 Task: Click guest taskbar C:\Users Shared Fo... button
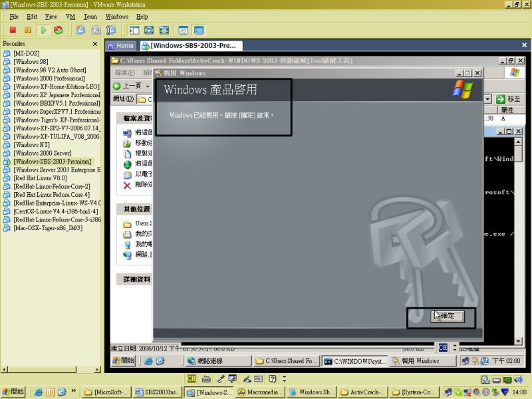point(287,361)
